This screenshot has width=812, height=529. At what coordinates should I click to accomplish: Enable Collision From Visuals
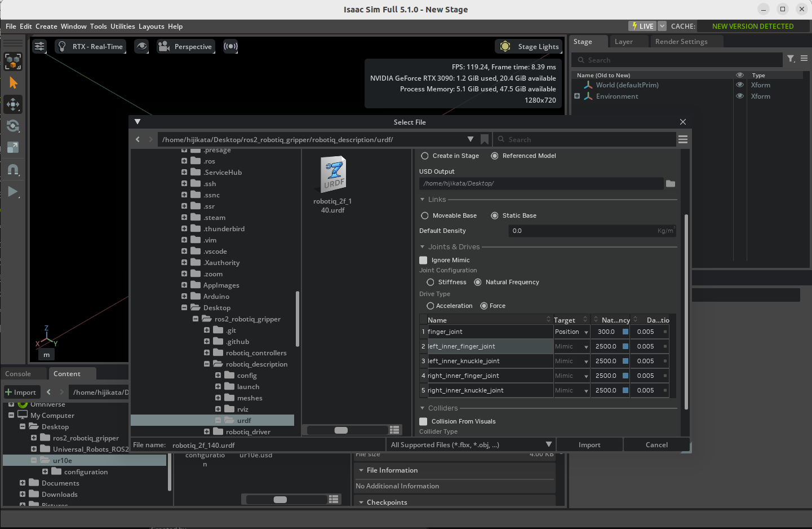coord(423,421)
